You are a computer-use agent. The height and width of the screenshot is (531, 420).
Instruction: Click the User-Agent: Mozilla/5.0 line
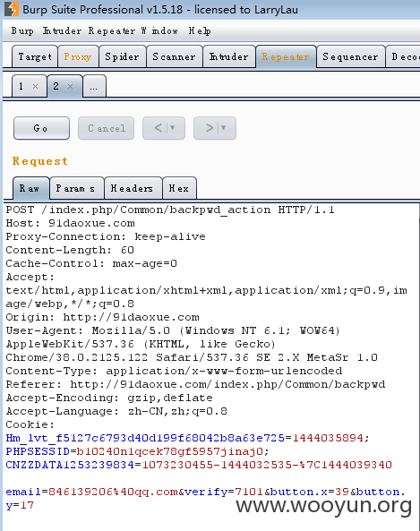click(x=173, y=330)
